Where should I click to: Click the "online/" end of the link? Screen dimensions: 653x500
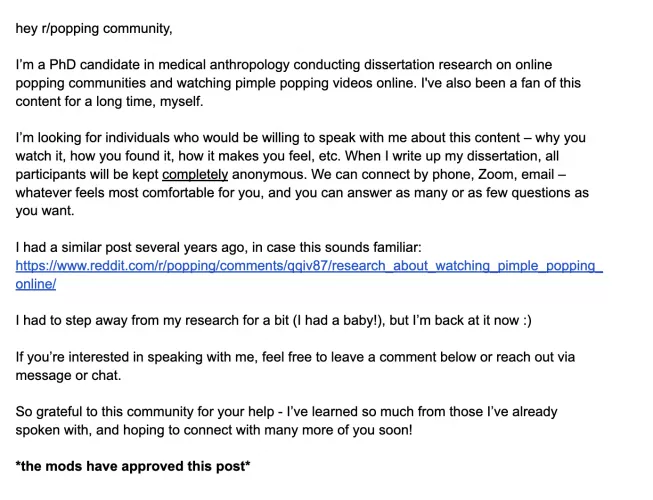(x=35, y=284)
